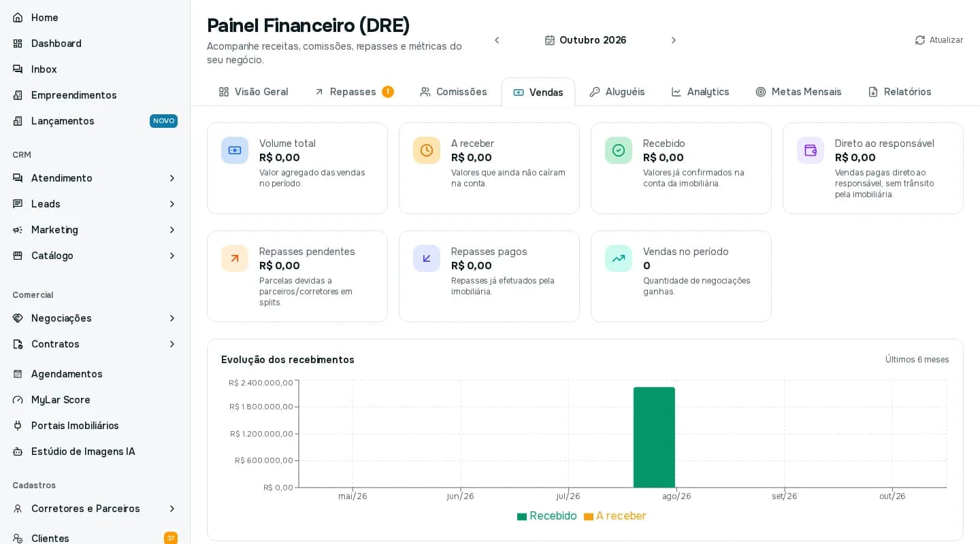Click the Home house icon in sidebar
Screen dimensions: 980x544
point(18,18)
